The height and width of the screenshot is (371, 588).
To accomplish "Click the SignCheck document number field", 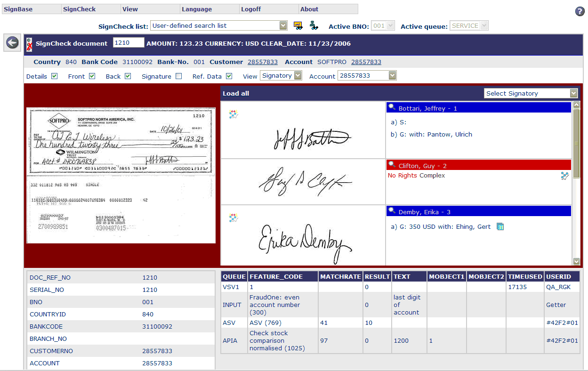I will pos(129,43).
